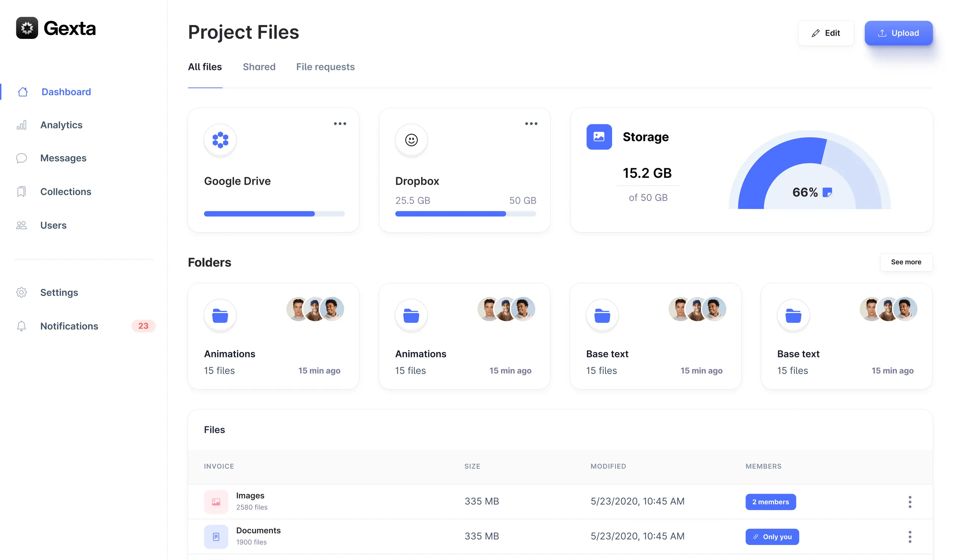
Task: Click the first Animations folder avatar group
Action: coord(315,309)
